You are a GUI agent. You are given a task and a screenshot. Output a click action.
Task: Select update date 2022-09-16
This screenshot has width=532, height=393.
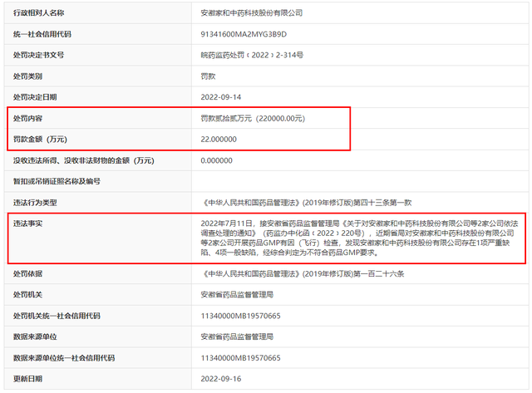221,379
